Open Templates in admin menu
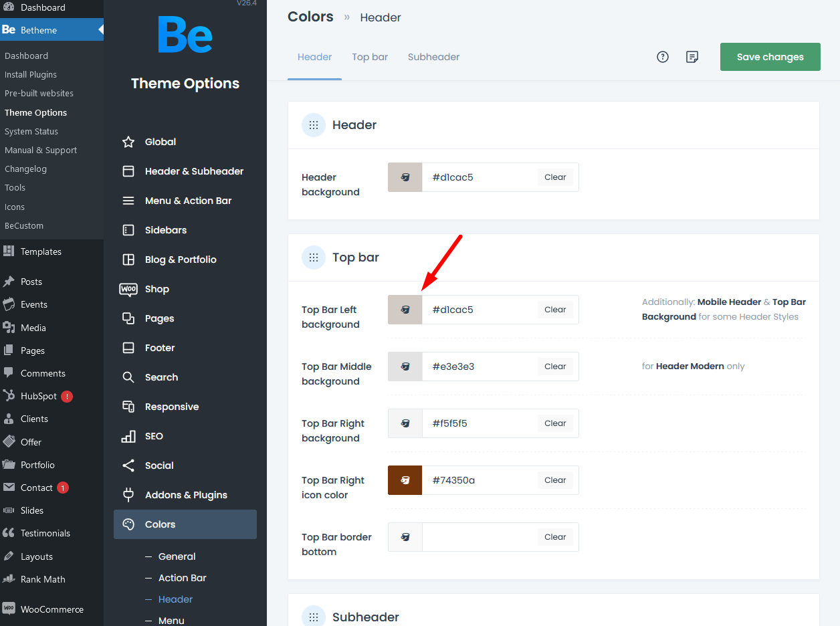 [x=41, y=251]
